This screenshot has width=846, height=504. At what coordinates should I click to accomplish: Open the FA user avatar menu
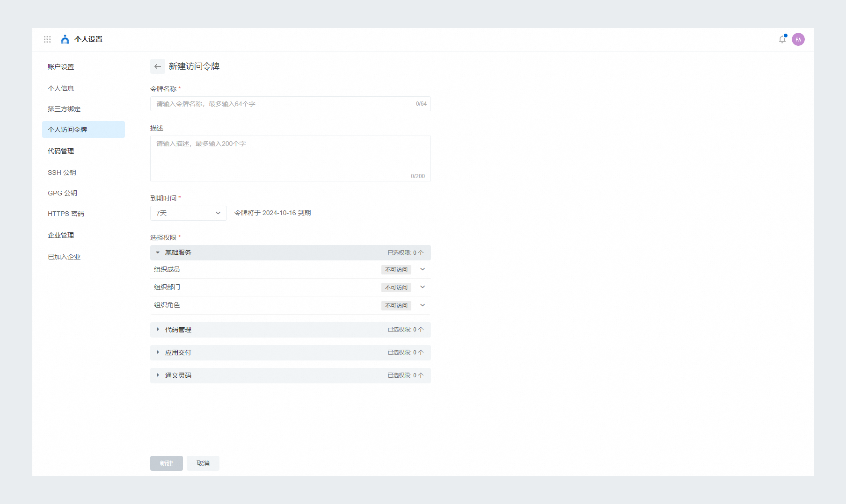(798, 39)
